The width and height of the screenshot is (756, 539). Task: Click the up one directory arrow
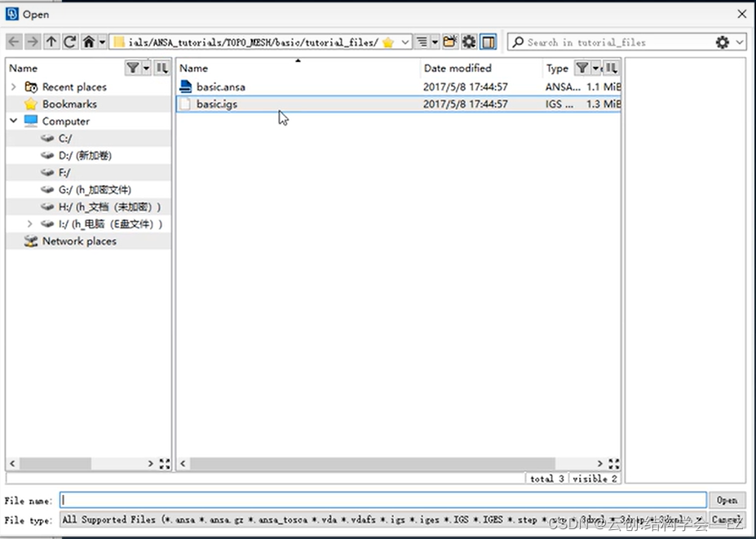[x=51, y=42]
